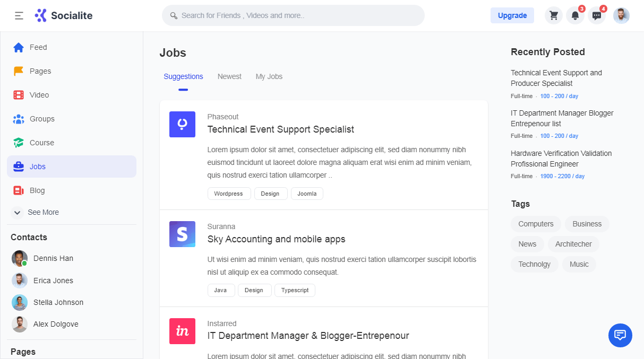Image resolution: width=644 pixels, height=359 pixels.
Task: Click the Suranna company logo
Action: (182, 234)
